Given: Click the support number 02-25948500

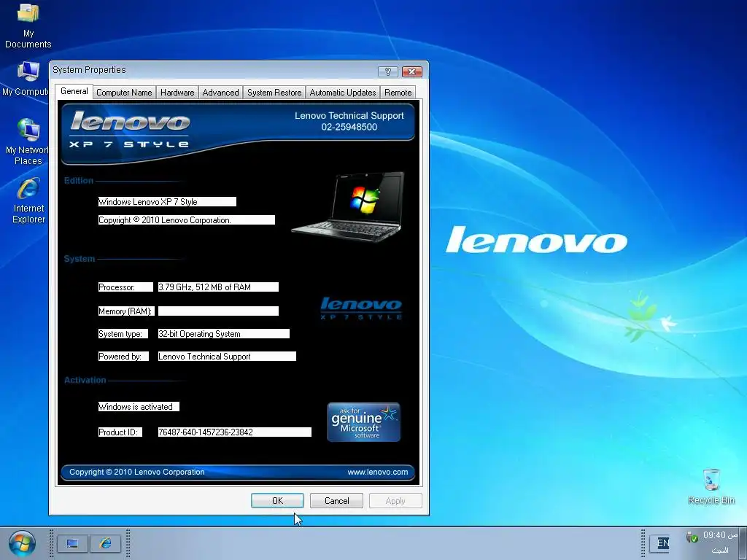Looking at the screenshot, I should tap(349, 127).
